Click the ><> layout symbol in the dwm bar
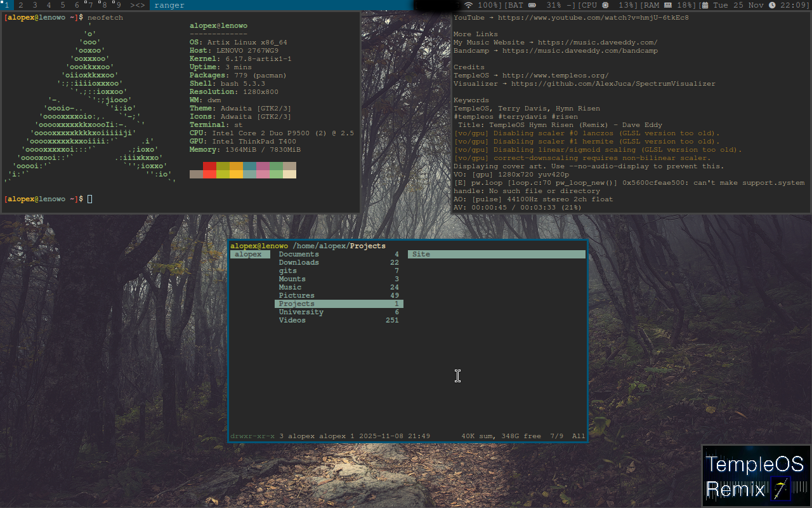812x508 pixels. [x=137, y=5]
